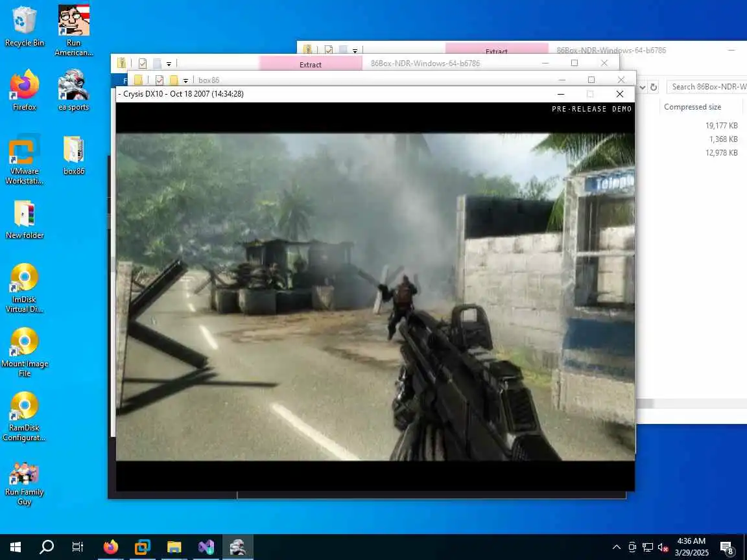
Task: Maximize the middle 86Box explorer window
Action: [575, 63]
